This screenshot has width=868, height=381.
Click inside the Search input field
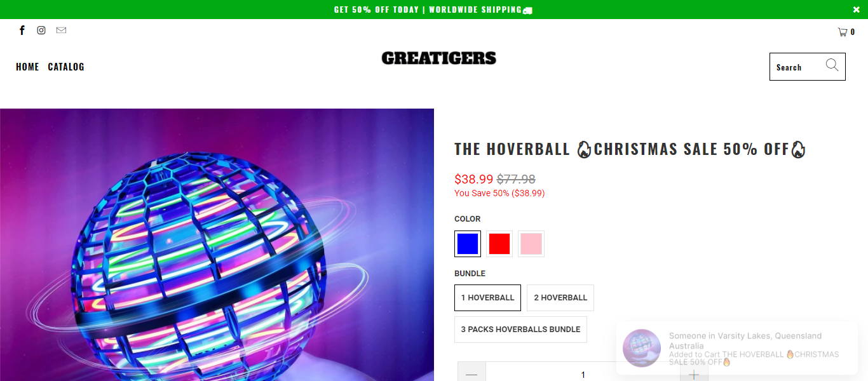point(797,67)
